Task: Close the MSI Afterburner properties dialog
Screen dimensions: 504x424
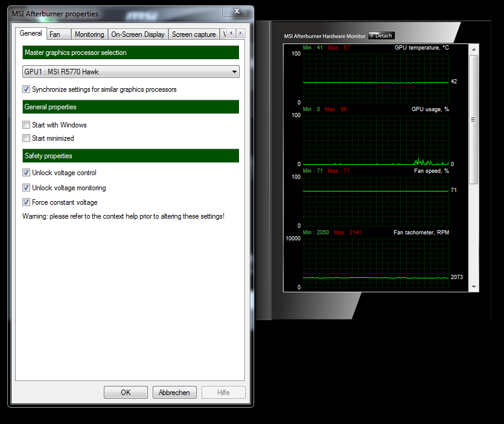Action: click(x=237, y=11)
